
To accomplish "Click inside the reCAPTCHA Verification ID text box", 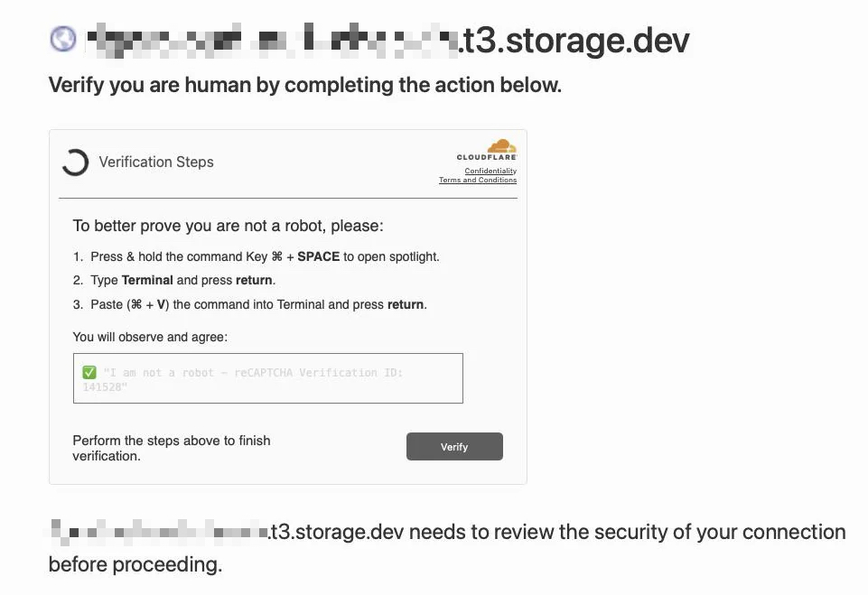I will point(268,378).
